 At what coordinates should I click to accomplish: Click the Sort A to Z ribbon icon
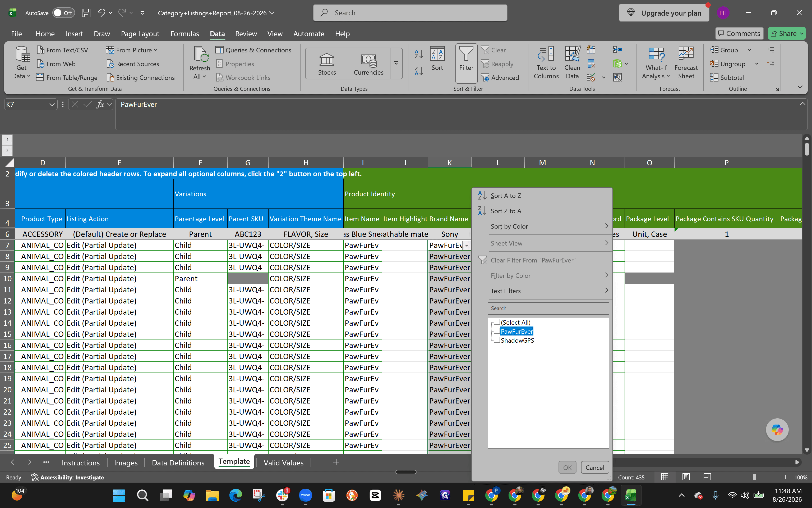[x=418, y=54]
